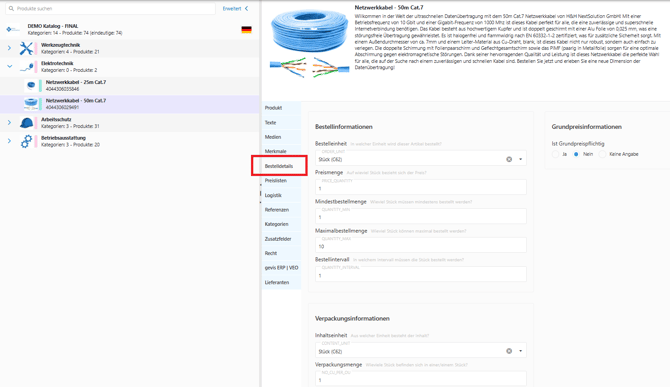Select the Nein radio button
Screen dimensions: 670x387
576,154
